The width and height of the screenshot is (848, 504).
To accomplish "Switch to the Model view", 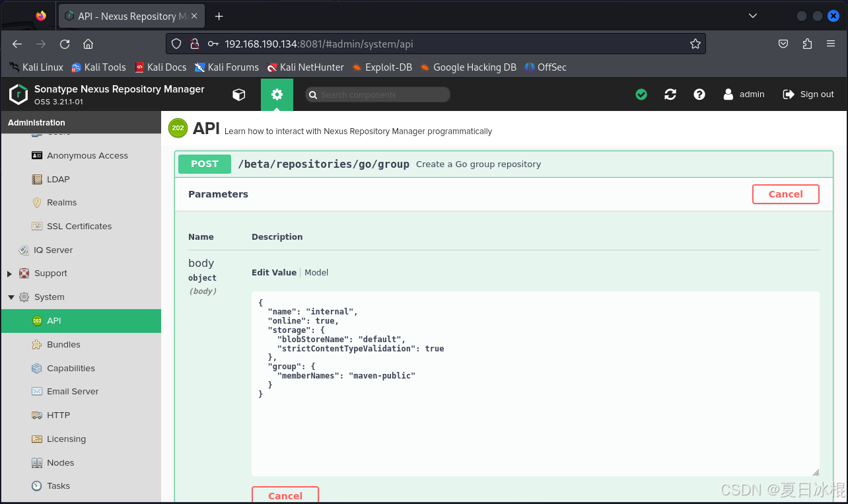I will (316, 272).
